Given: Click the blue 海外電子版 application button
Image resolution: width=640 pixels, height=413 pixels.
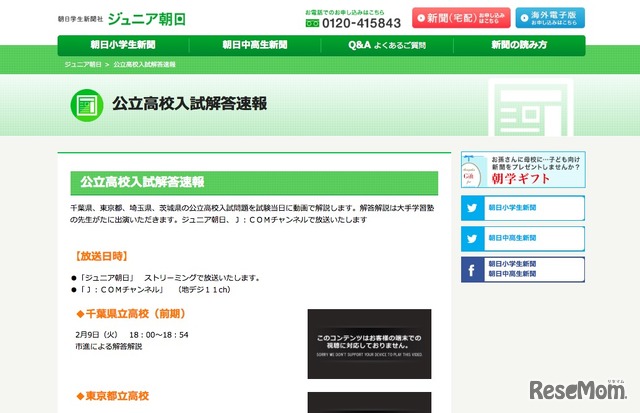Looking at the screenshot, I should [550, 18].
